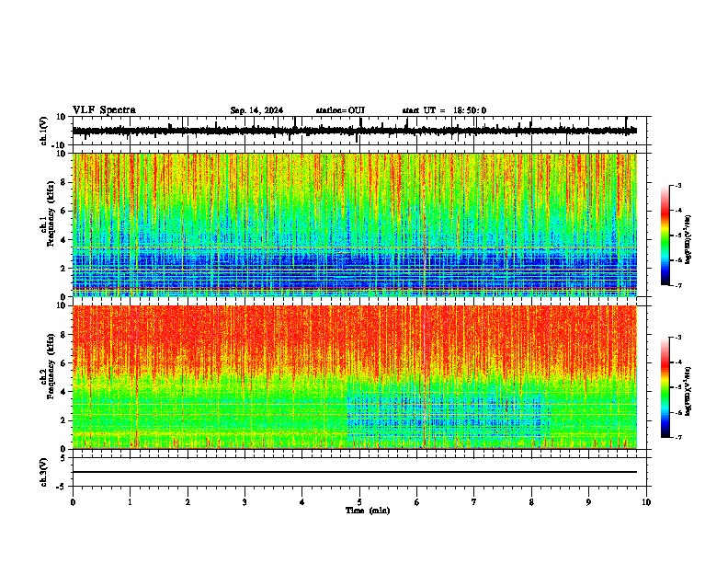Click the ch.1 waveform trace panel
728x563 pixels.
(359, 131)
